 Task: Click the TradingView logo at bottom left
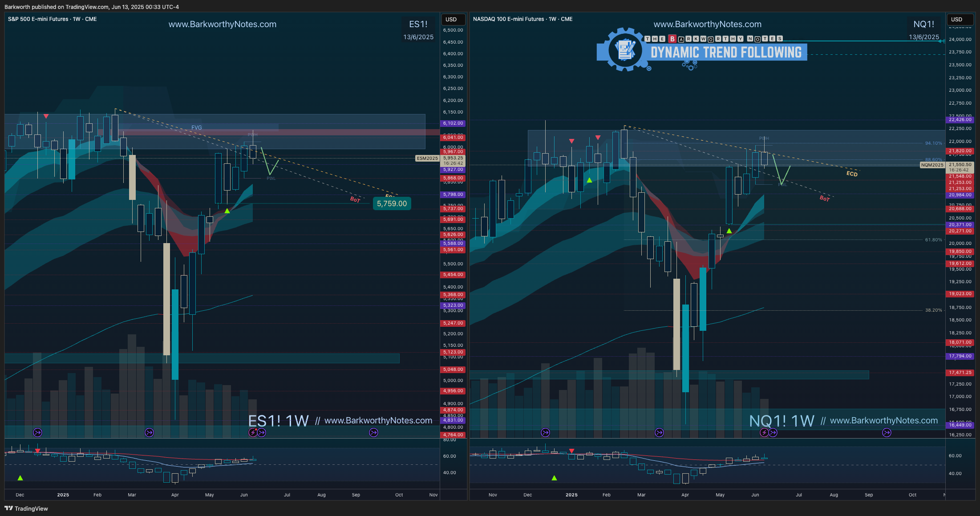26,508
